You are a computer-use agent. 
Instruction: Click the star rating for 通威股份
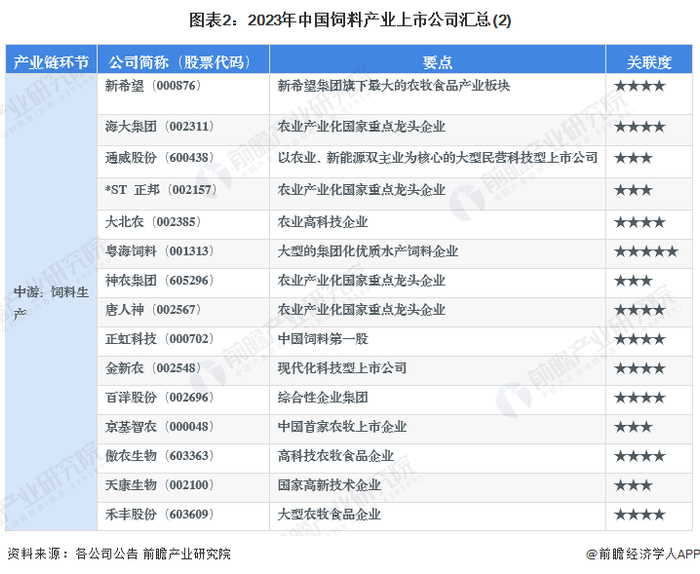tap(633, 158)
